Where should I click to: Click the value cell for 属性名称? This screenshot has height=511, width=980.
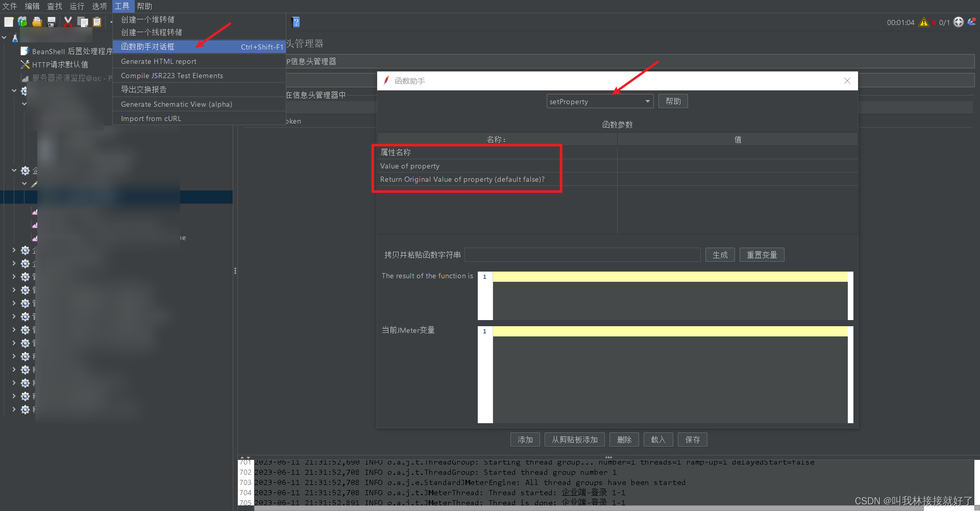click(737, 152)
